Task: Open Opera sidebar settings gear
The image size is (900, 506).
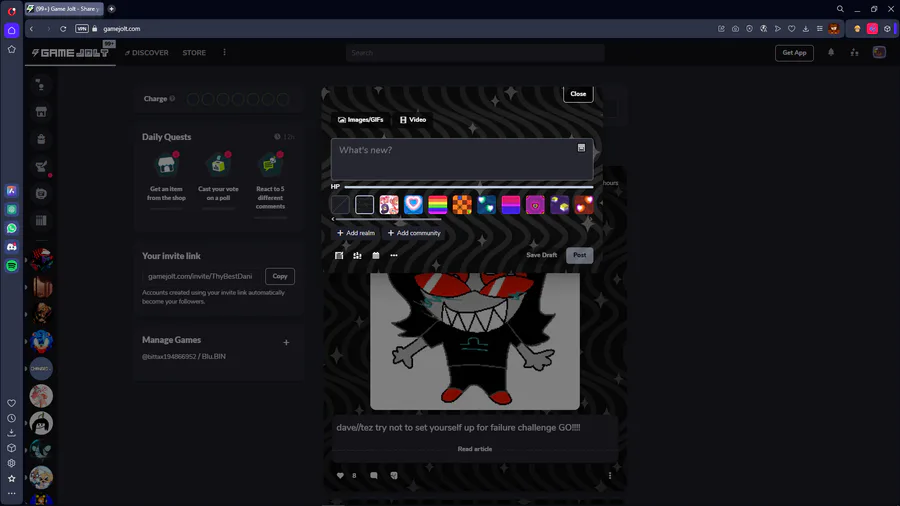Action: click(11, 463)
